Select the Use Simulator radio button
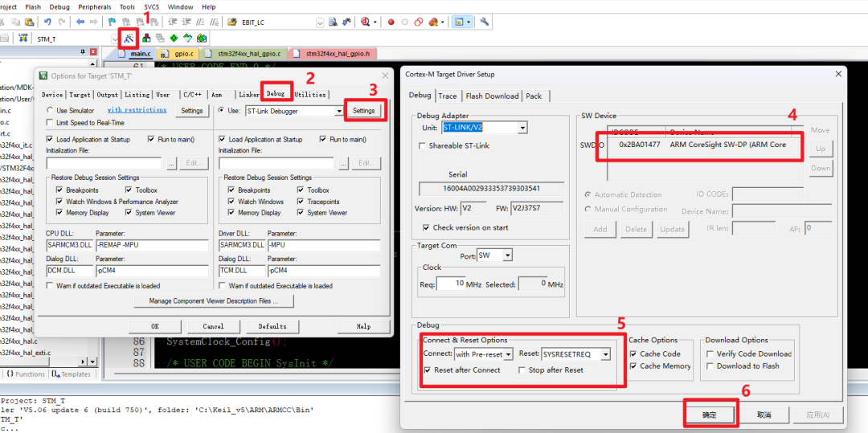The image size is (868, 433). pyautogui.click(x=51, y=111)
